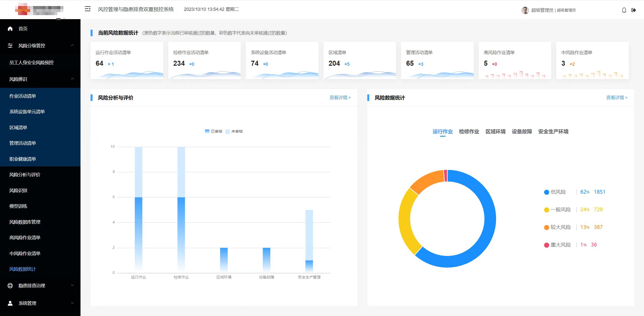
Task: Toggle 未审核 legend series in bar chart
Action: (234, 131)
